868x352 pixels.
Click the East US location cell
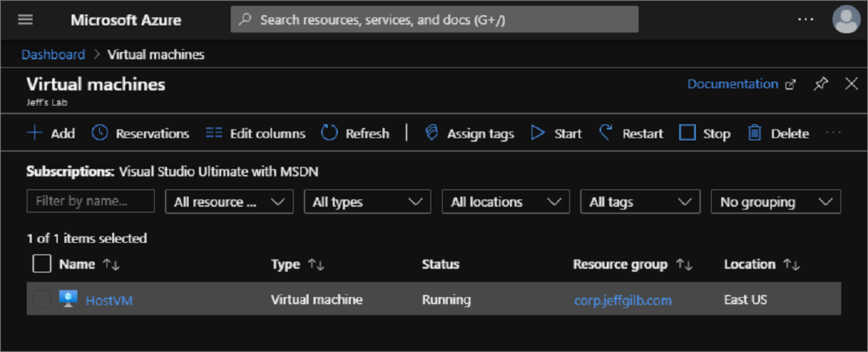coord(746,299)
